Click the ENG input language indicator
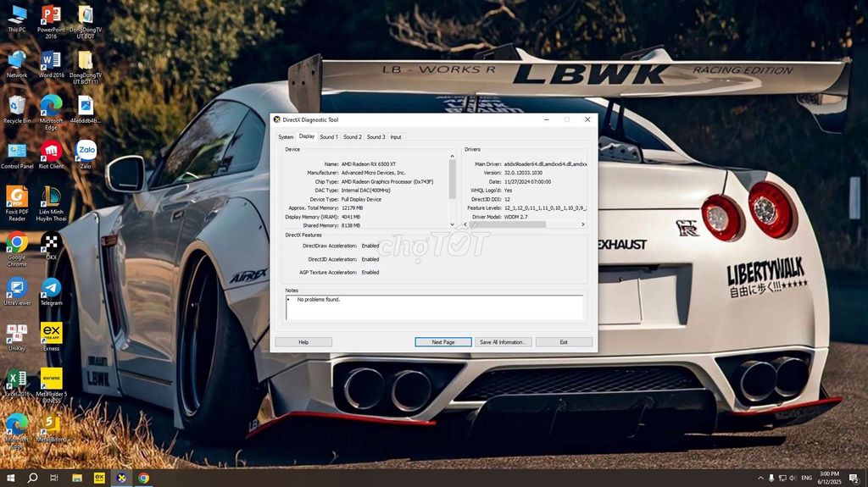This screenshot has width=868, height=487. 807,478
